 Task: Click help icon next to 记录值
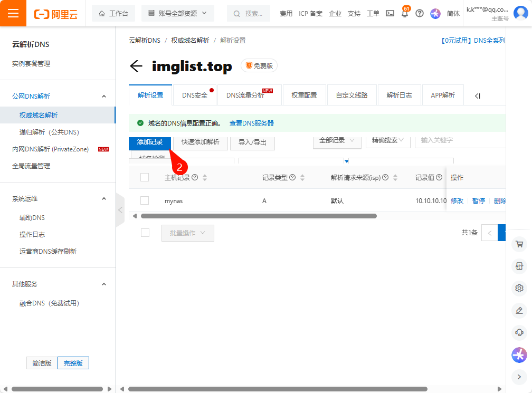439,177
